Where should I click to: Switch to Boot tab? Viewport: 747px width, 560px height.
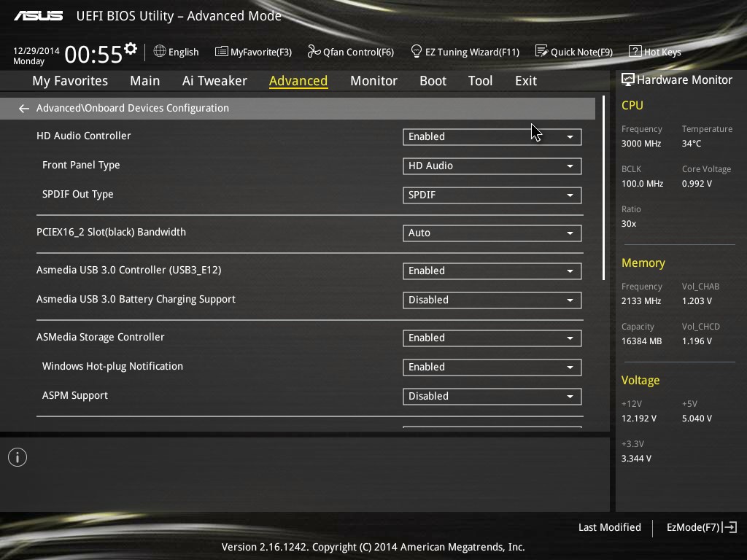[433, 81]
